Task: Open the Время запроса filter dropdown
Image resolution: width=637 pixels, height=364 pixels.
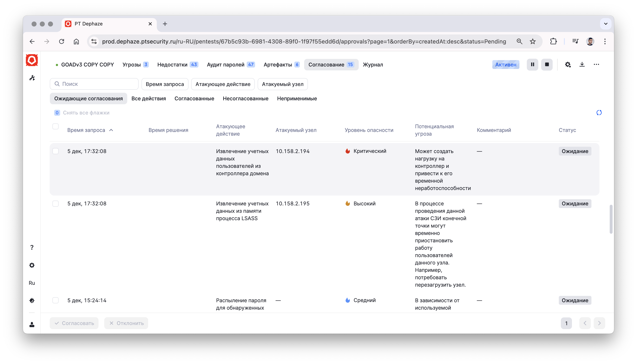Action: pos(165,84)
